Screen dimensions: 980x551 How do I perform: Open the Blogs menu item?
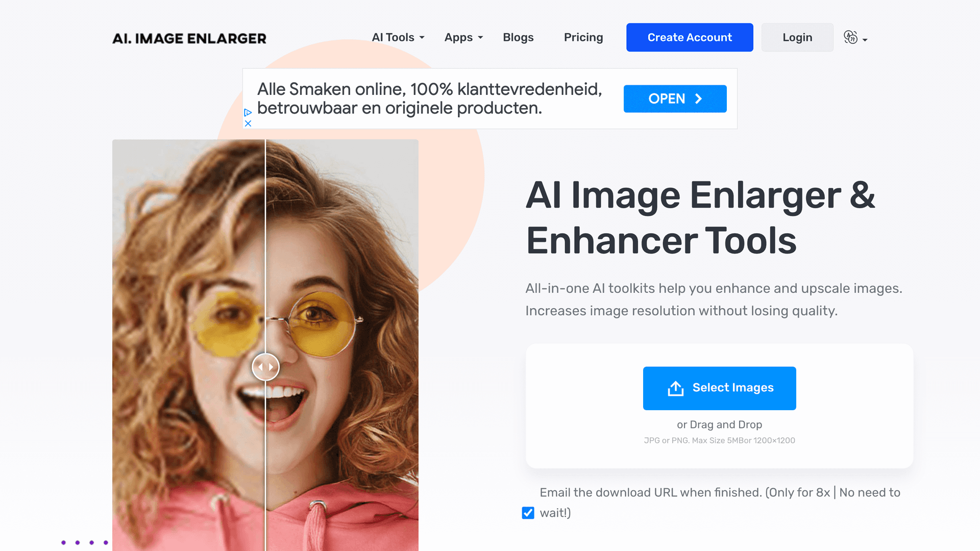518,37
